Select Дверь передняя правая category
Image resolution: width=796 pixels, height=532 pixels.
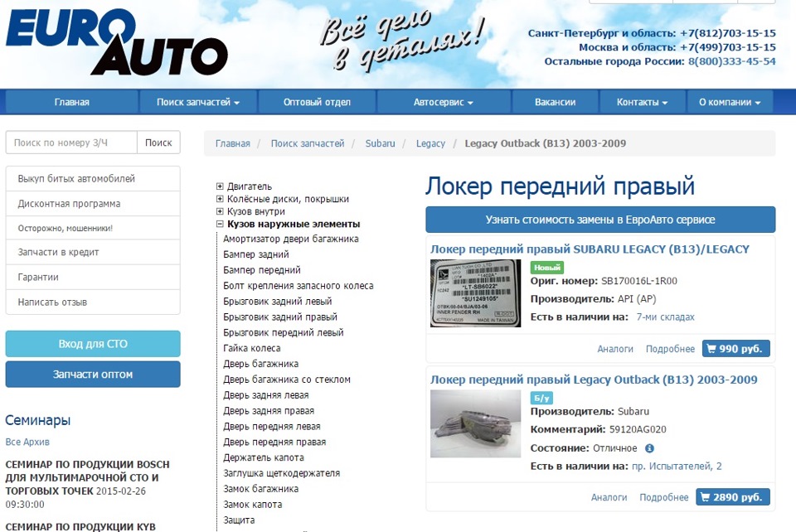tap(274, 443)
